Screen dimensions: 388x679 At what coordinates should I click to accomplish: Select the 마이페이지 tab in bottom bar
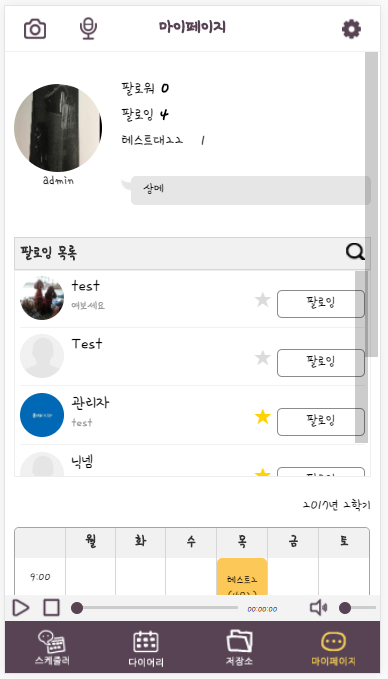click(333, 648)
